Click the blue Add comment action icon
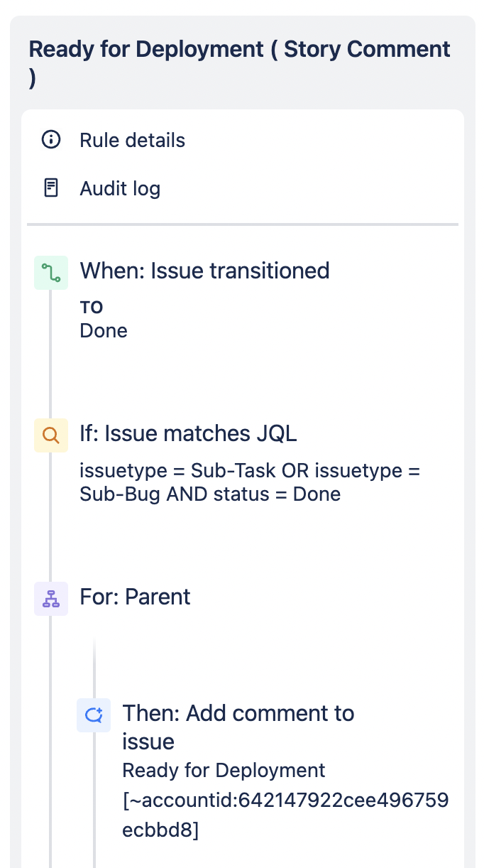Image resolution: width=484 pixels, height=868 pixels. click(94, 715)
